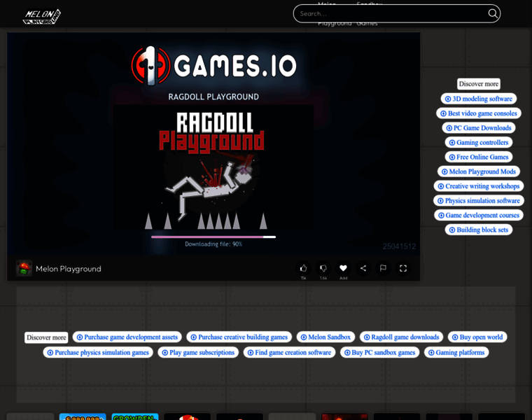This screenshot has width=532, height=420.
Task: Open PC Game Downloads link
Action: pyautogui.click(x=478, y=128)
